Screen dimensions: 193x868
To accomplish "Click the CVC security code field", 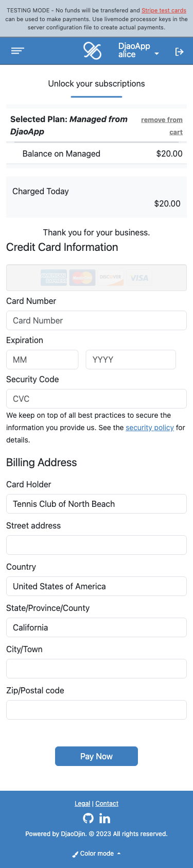I will click(x=96, y=399).
